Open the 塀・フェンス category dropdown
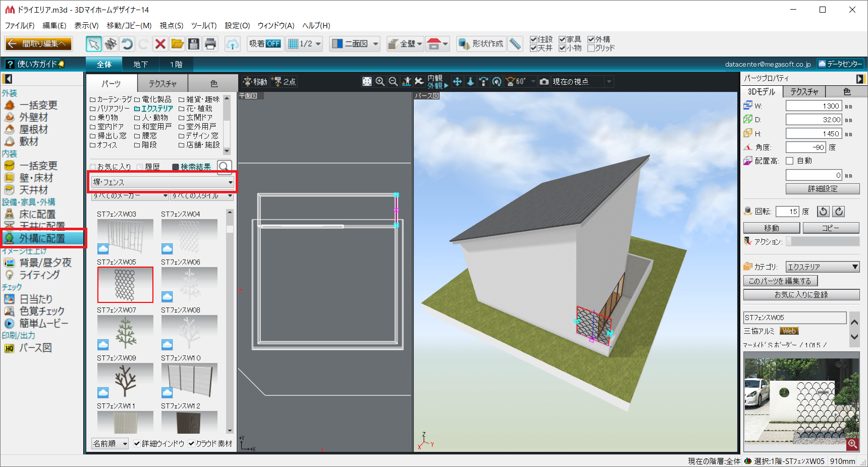Image resolution: width=868 pixels, height=467 pixels. (162, 182)
